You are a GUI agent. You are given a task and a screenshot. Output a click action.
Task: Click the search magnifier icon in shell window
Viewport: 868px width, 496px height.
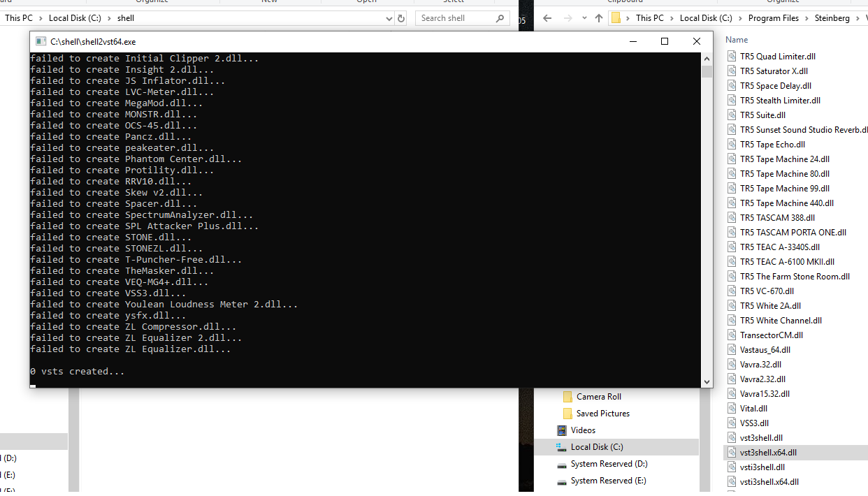click(500, 18)
